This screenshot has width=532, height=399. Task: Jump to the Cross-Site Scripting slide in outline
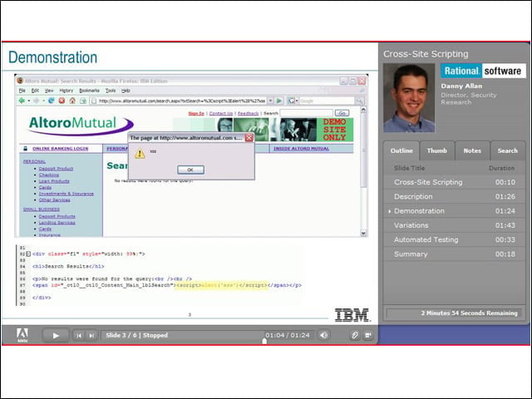coord(455,182)
